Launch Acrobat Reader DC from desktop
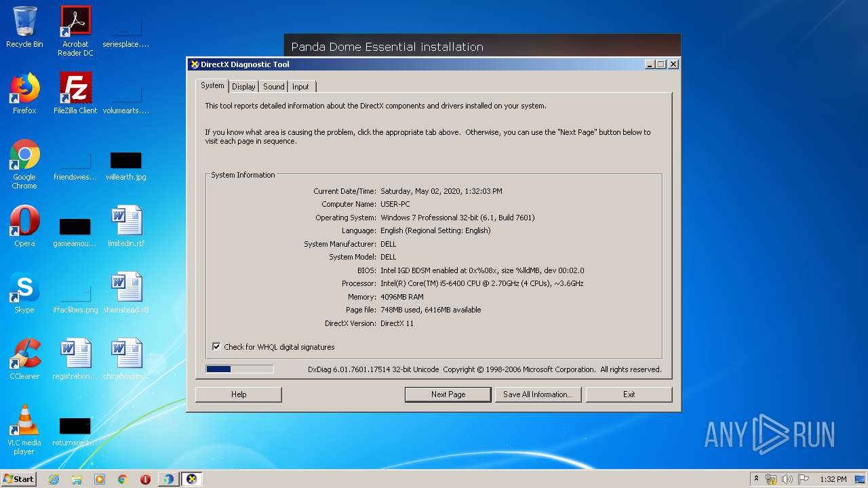 (75, 31)
